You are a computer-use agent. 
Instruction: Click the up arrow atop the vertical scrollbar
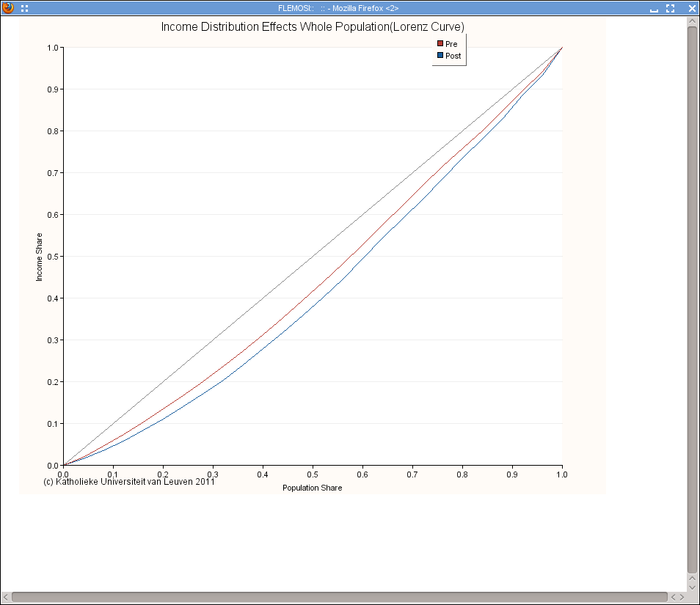(x=692, y=21)
